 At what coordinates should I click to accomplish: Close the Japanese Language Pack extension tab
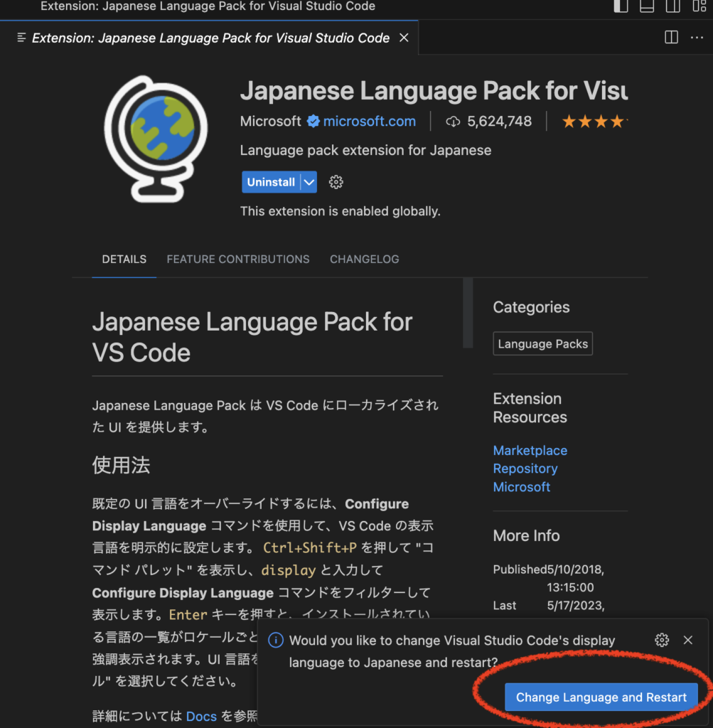(404, 38)
